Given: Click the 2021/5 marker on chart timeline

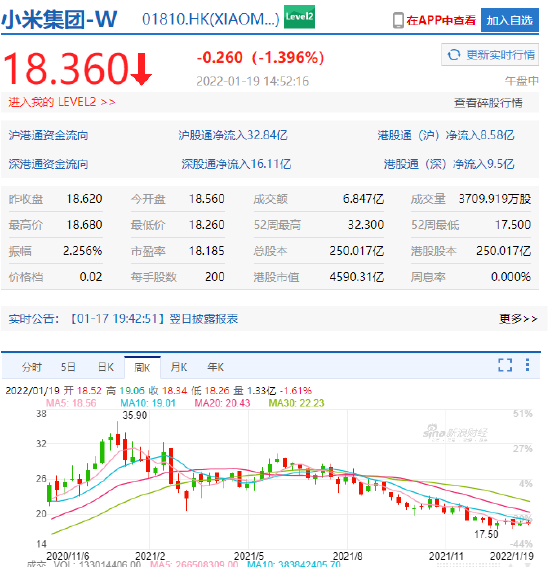Looking at the screenshot, I should 248,556.
